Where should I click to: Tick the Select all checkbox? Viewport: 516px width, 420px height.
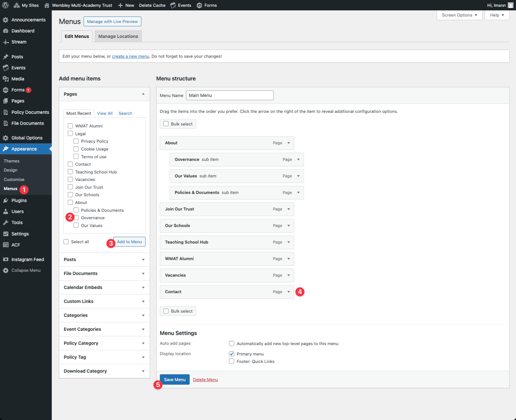tap(66, 242)
